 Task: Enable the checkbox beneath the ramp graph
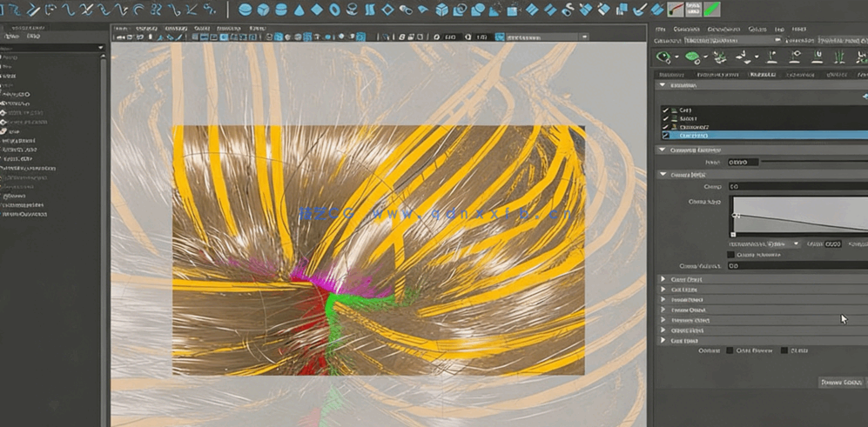click(731, 255)
